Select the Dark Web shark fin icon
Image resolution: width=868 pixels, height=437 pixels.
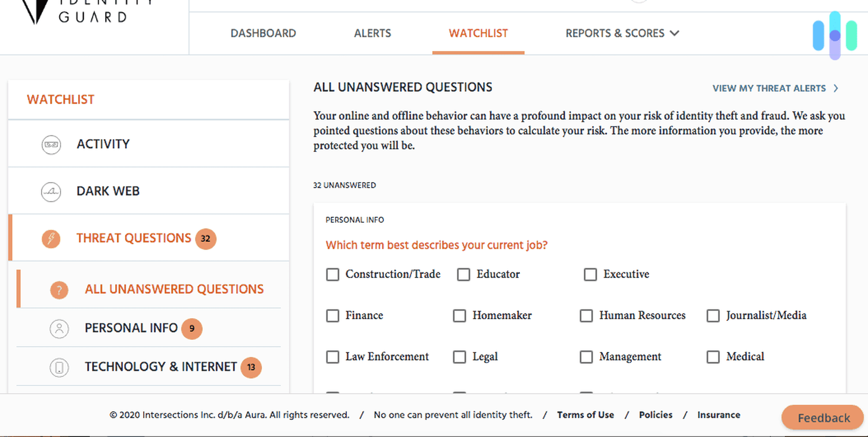(x=51, y=192)
